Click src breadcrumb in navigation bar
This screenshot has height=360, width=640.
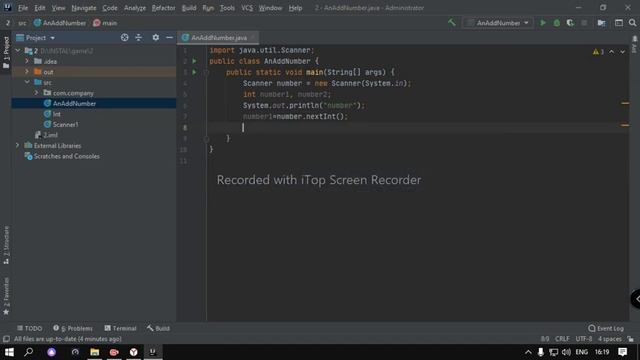tap(22, 23)
